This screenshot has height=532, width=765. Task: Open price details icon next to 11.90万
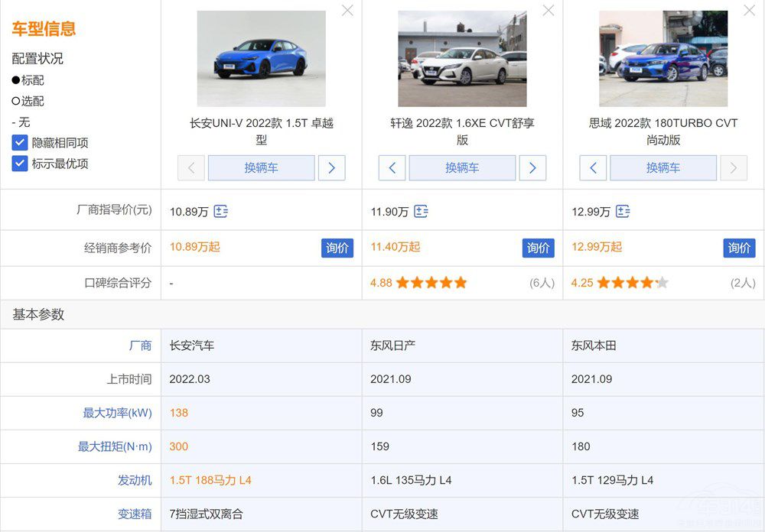(x=421, y=212)
